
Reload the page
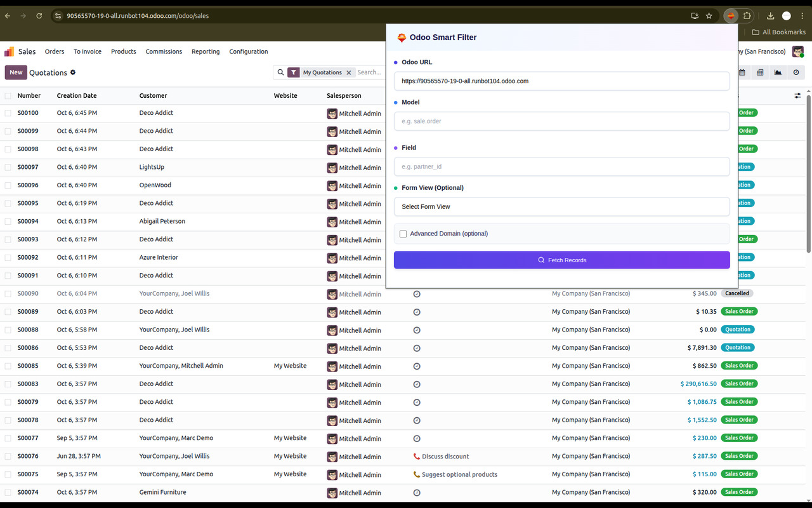click(39, 16)
